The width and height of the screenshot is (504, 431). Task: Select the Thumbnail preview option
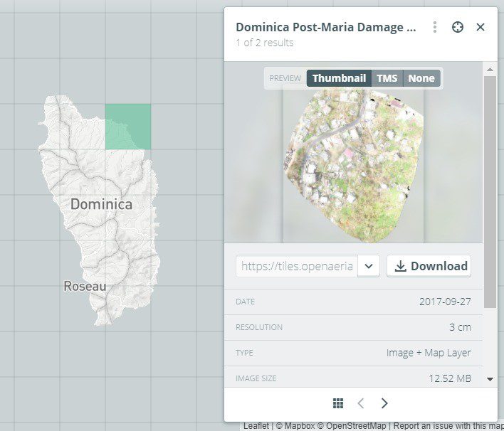339,78
